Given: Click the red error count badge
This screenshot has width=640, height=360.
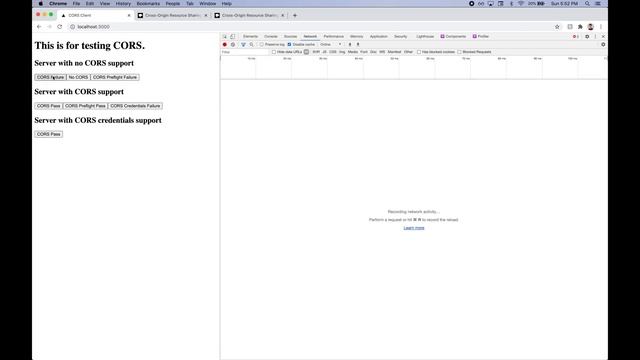Looking at the screenshot, I should click(x=576, y=36).
